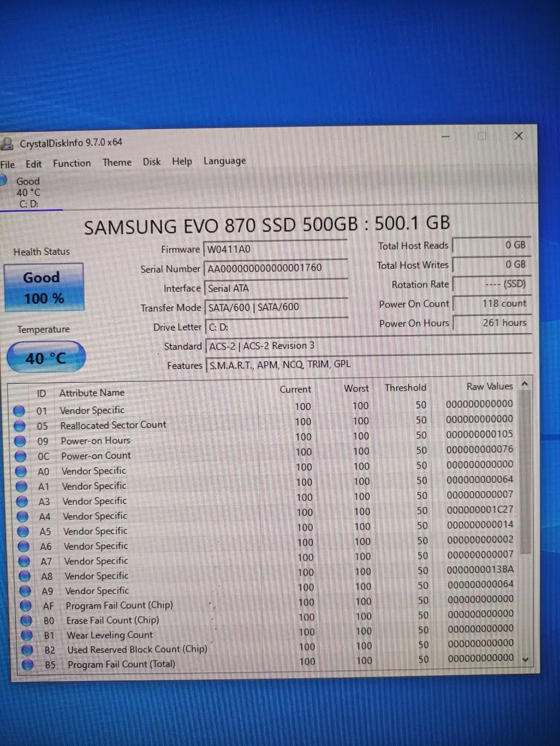This screenshot has width=560, height=746.
Task: Click status icon of Program Fail Count (Chip)
Action: pyautogui.click(x=26, y=606)
